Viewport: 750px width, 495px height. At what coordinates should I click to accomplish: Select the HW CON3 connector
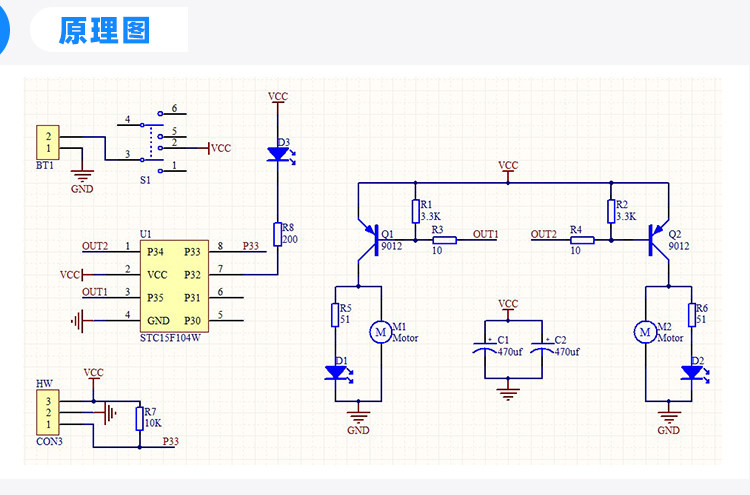[x=48, y=412]
